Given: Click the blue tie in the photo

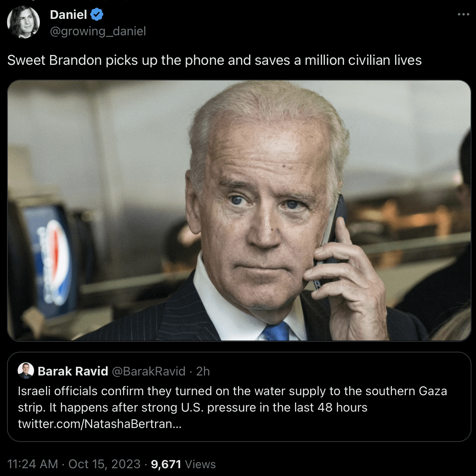Looking at the screenshot, I should 277,332.
